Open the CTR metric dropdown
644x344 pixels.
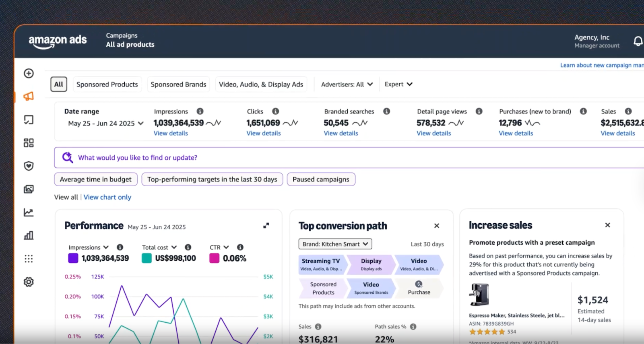click(x=219, y=247)
